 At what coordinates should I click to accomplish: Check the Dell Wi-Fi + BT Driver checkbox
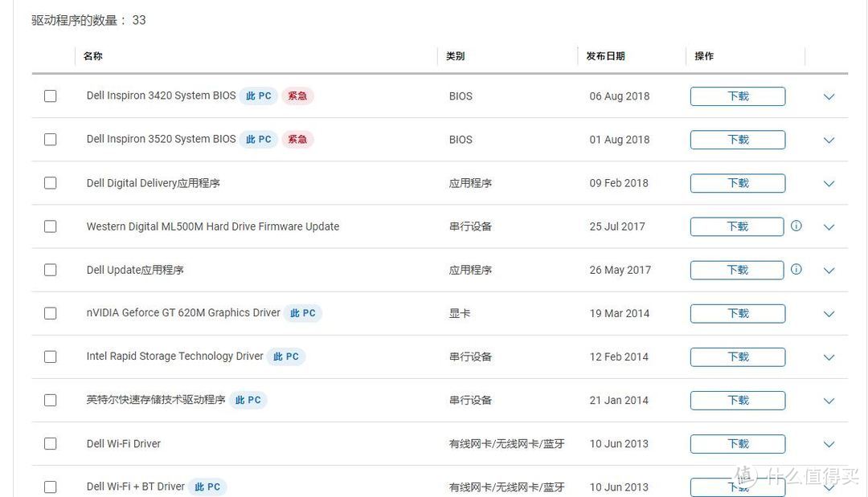[51, 487]
